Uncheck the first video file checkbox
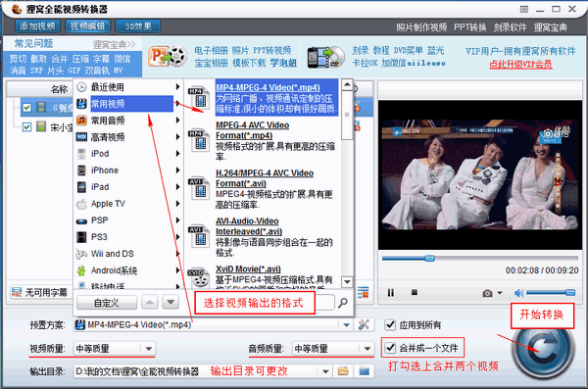This screenshot has height=389, width=588. click(x=26, y=108)
